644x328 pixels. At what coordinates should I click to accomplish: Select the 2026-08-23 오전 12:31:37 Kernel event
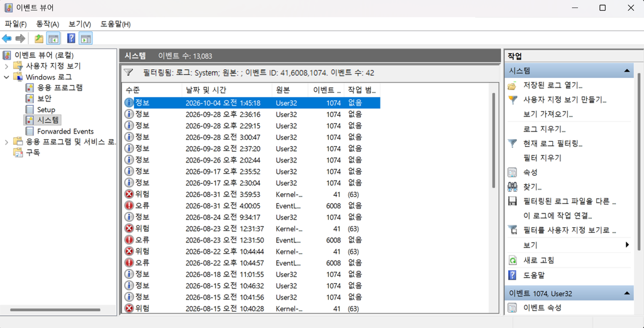tap(252, 229)
